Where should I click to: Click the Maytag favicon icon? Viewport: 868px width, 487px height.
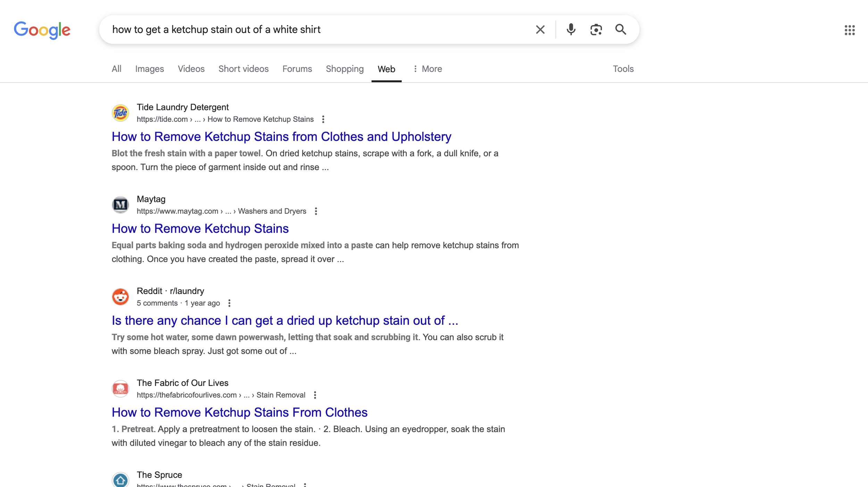pos(120,205)
